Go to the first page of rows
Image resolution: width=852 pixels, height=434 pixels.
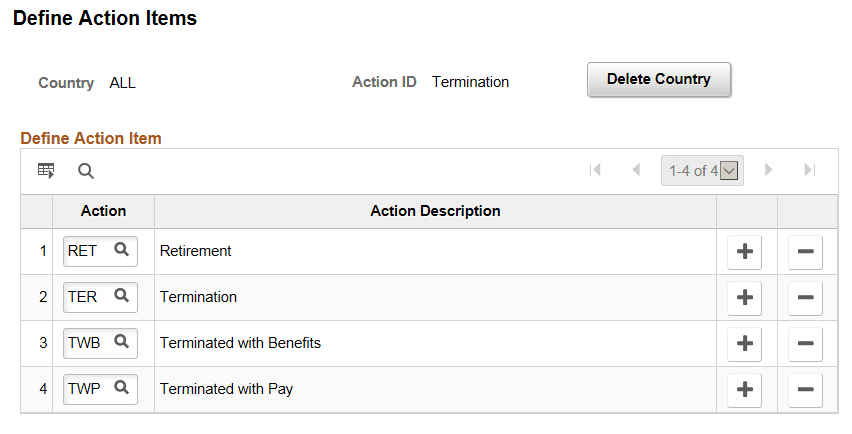596,171
